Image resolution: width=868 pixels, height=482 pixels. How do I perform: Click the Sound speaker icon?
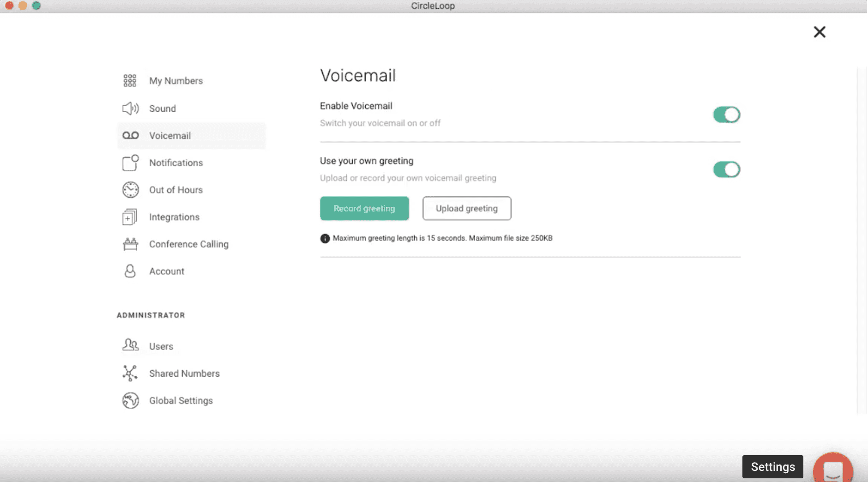130,108
